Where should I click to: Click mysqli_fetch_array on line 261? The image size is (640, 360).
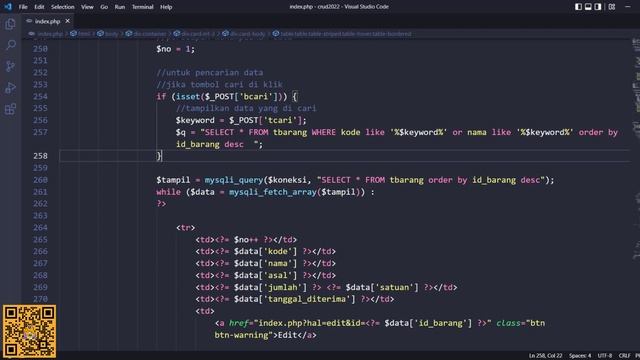pyautogui.click(x=273, y=192)
